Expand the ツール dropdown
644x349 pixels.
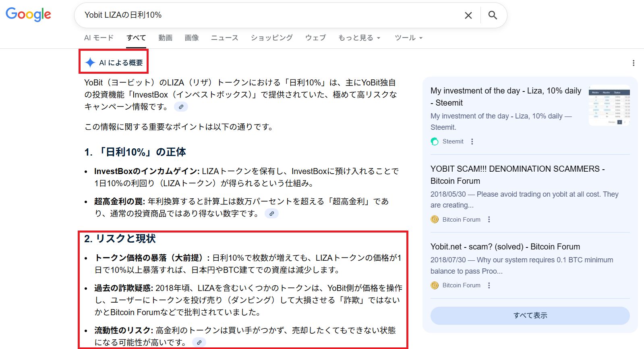point(408,38)
